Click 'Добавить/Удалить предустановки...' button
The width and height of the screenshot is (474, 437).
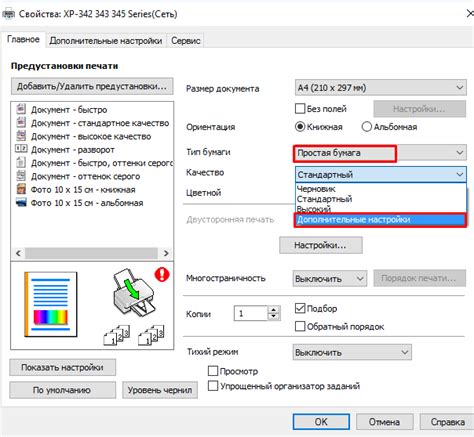(x=92, y=86)
